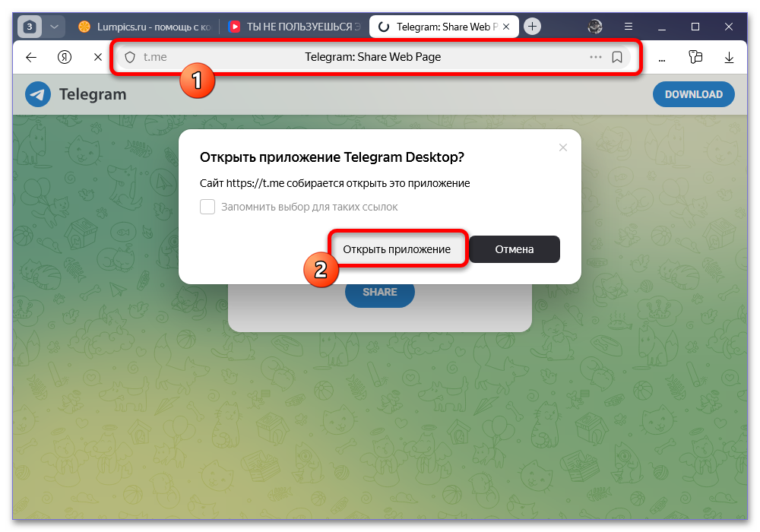Open Yandex home via Я icon
This screenshot has width=760, height=532.
[x=65, y=57]
